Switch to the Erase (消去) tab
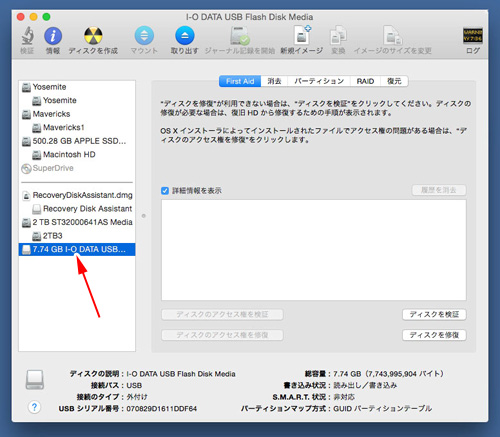 pos(274,81)
